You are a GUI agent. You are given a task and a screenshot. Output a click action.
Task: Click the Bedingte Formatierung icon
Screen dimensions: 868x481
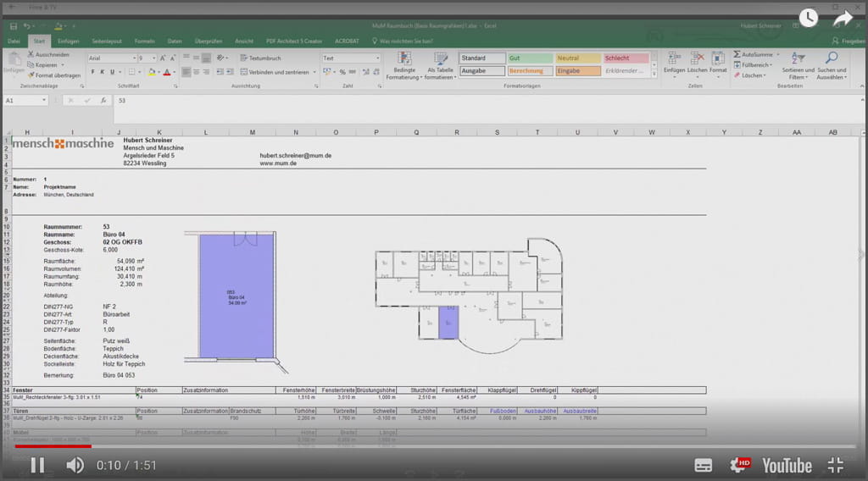404,58
